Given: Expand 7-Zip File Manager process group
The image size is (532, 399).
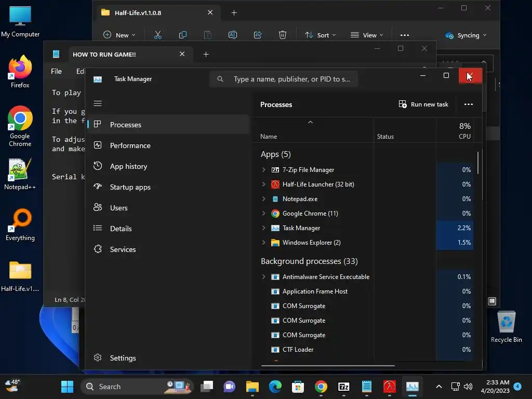Looking at the screenshot, I should (x=263, y=170).
